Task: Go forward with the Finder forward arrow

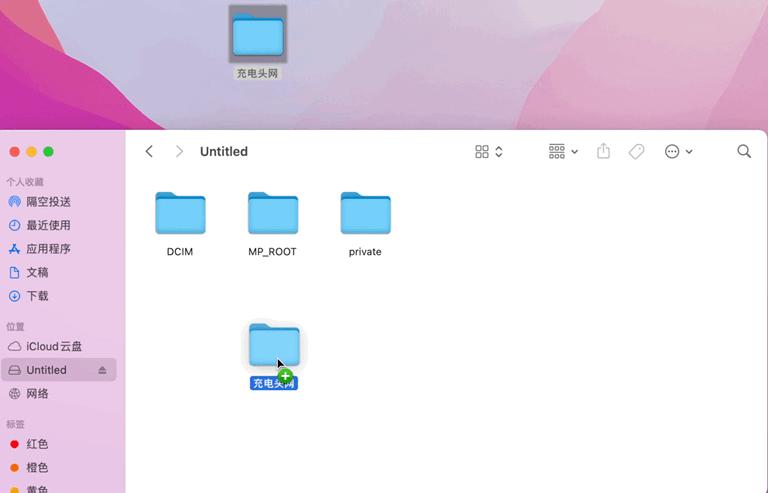Action: [x=179, y=151]
